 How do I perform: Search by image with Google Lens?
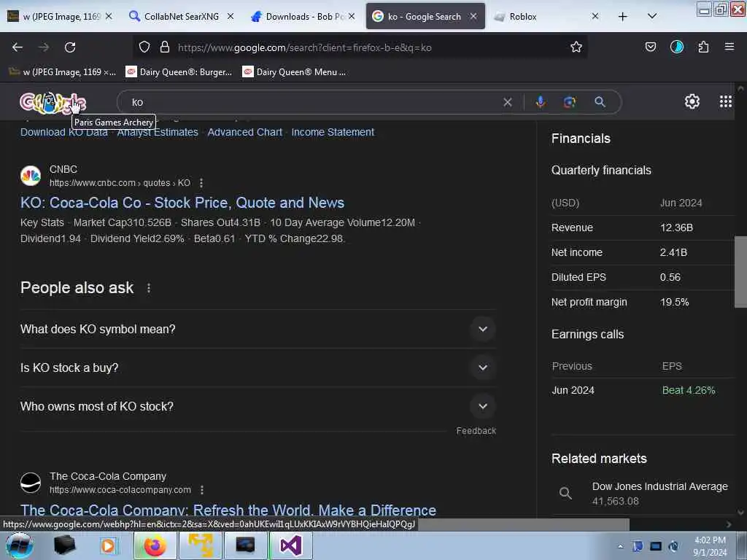click(569, 102)
